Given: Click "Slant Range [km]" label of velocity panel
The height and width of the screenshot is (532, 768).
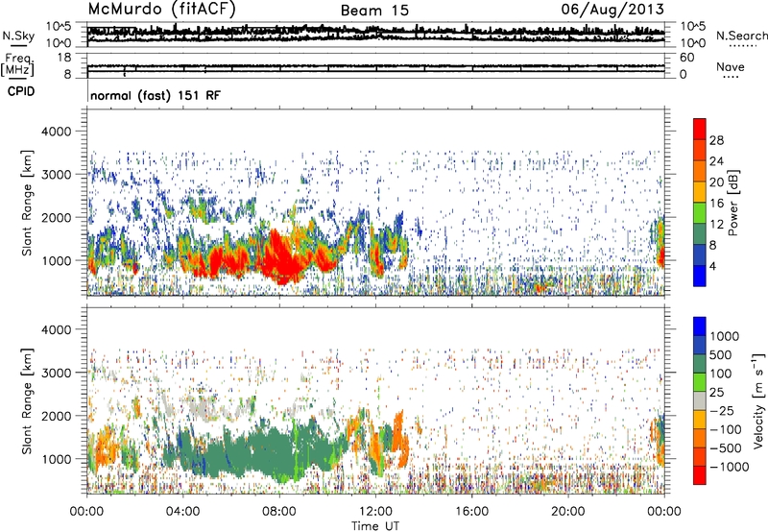Looking at the screenshot, I should point(27,401).
